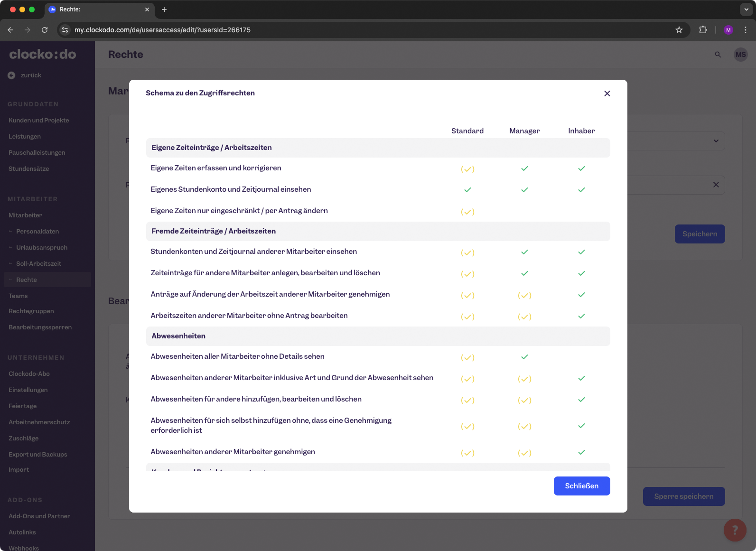Open the browser tab list chevron
The height and width of the screenshot is (551, 756).
coord(746,9)
